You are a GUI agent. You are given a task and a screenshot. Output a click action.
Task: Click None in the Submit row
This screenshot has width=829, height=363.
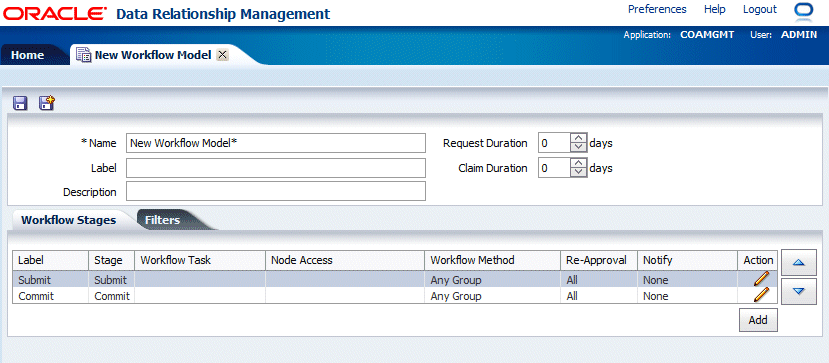coord(656,280)
